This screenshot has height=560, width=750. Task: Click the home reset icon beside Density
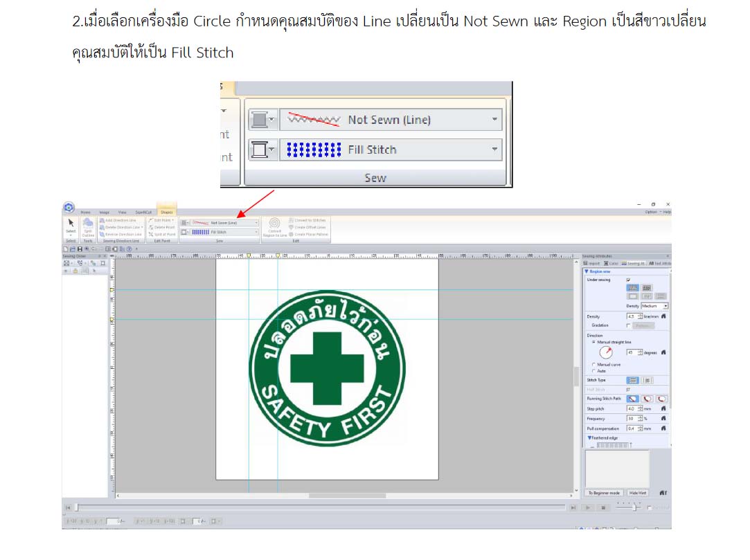[x=663, y=316]
